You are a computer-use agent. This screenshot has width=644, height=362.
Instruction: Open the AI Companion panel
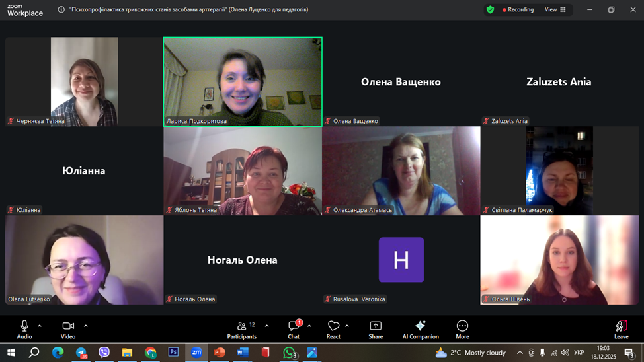(420, 329)
